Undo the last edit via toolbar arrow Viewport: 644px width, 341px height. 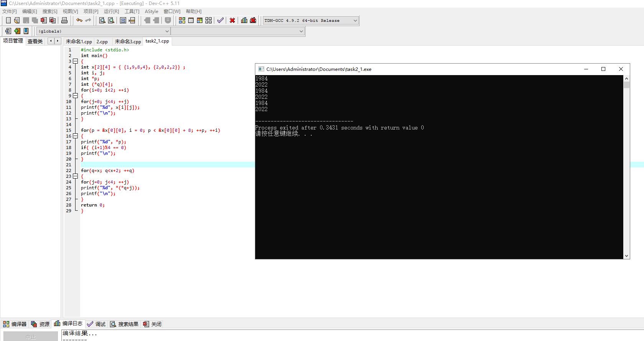tap(79, 20)
